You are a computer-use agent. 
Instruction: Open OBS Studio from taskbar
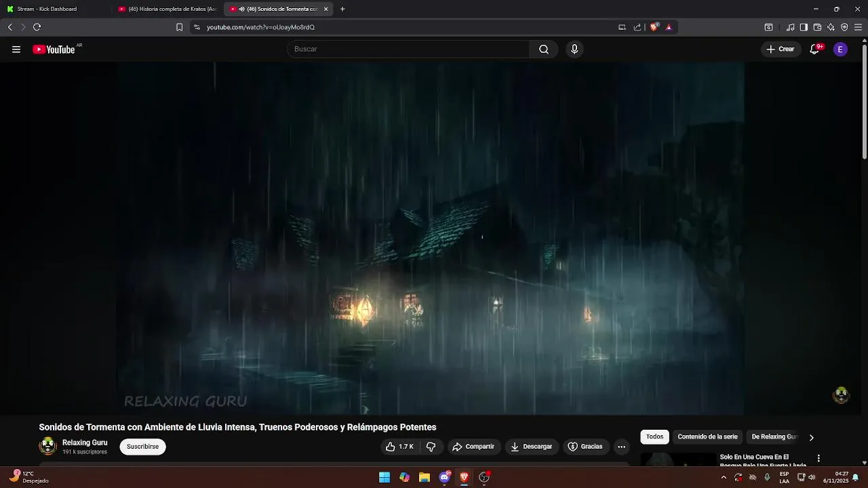tap(484, 477)
